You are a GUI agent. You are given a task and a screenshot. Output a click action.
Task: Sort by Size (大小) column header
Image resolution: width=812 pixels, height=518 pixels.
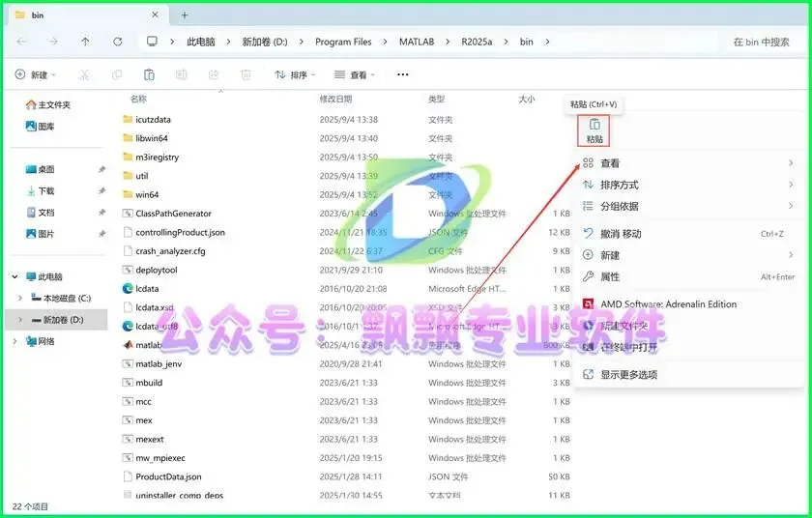[x=527, y=99]
